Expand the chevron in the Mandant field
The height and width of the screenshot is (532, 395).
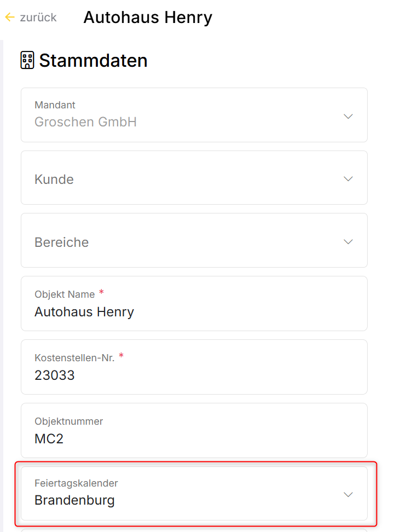pyautogui.click(x=348, y=116)
